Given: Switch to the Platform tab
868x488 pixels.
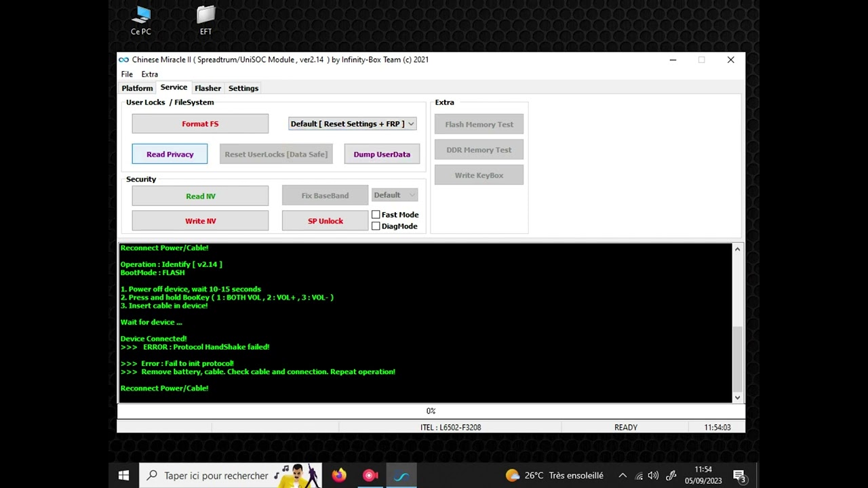Looking at the screenshot, I should (137, 88).
